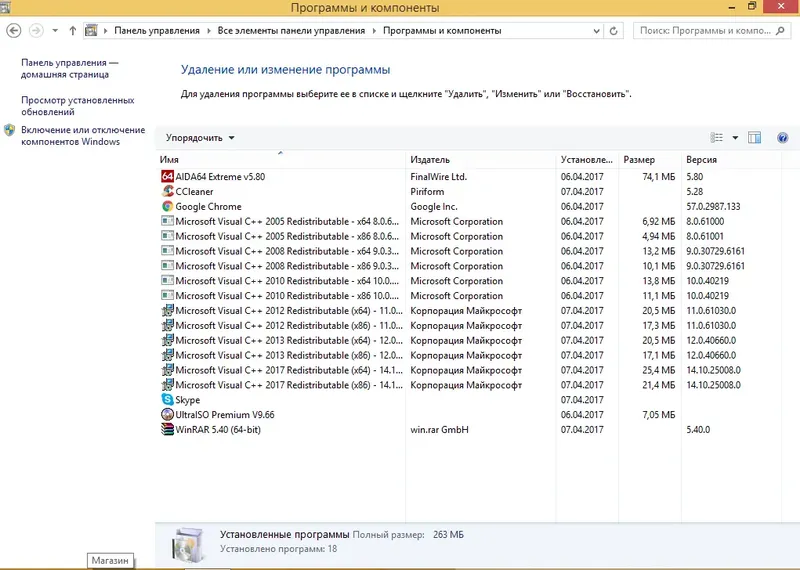Viewport: 800px width, 570px height.
Task: Navigate to Панель управления breadcrumb
Action: 157,31
